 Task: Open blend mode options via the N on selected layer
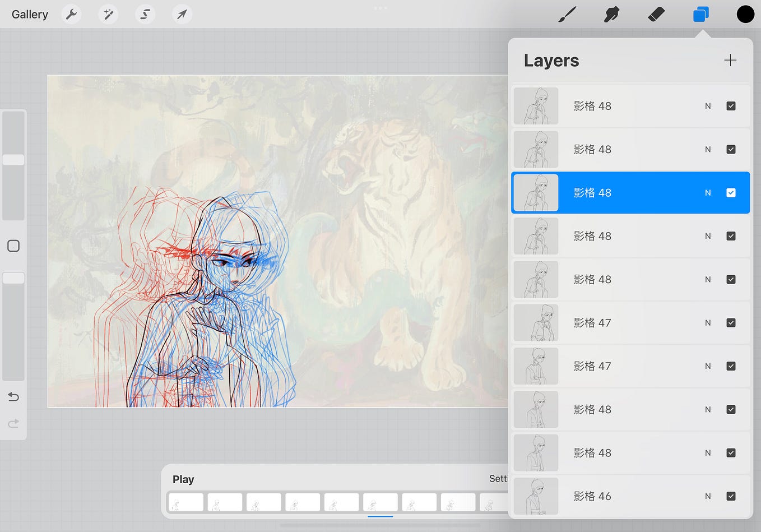(x=708, y=192)
